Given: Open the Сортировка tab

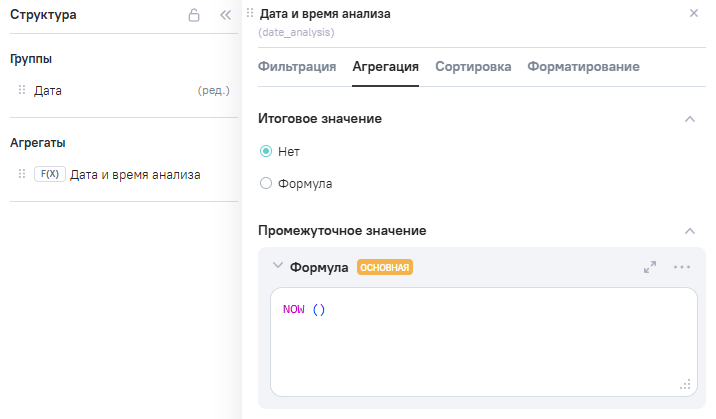Looking at the screenshot, I should 473,67.
